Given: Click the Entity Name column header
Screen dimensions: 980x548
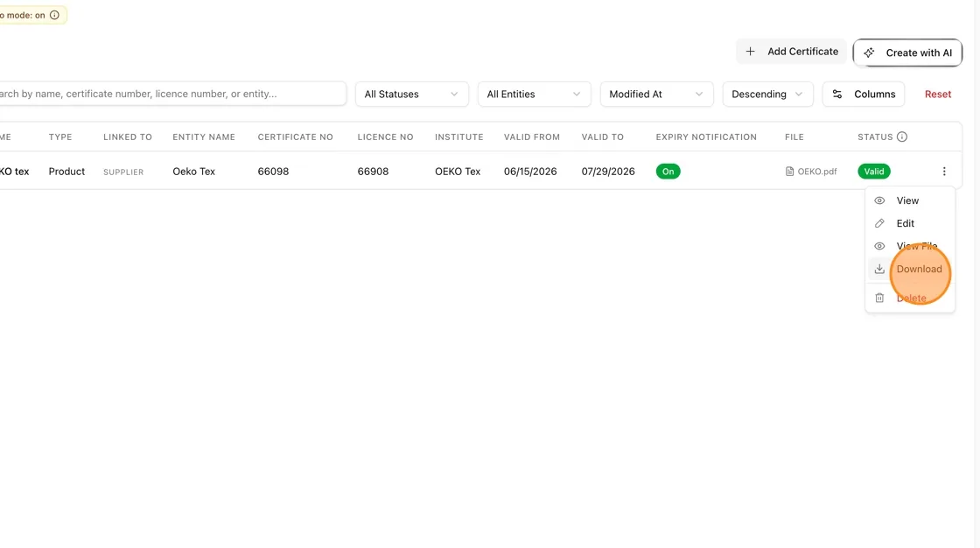Looking at the screenshot, I should [x=204, y=137].
